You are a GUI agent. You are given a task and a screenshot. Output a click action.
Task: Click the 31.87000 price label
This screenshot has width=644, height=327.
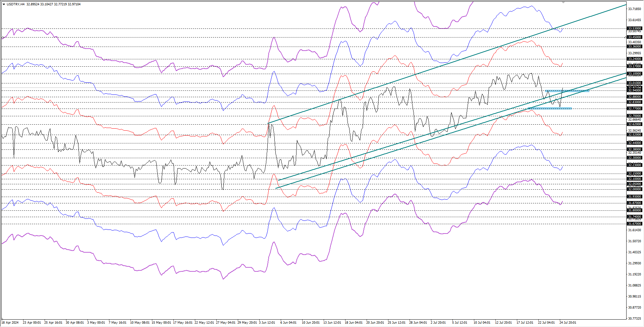pyautogui.click(x=635, y=203)
